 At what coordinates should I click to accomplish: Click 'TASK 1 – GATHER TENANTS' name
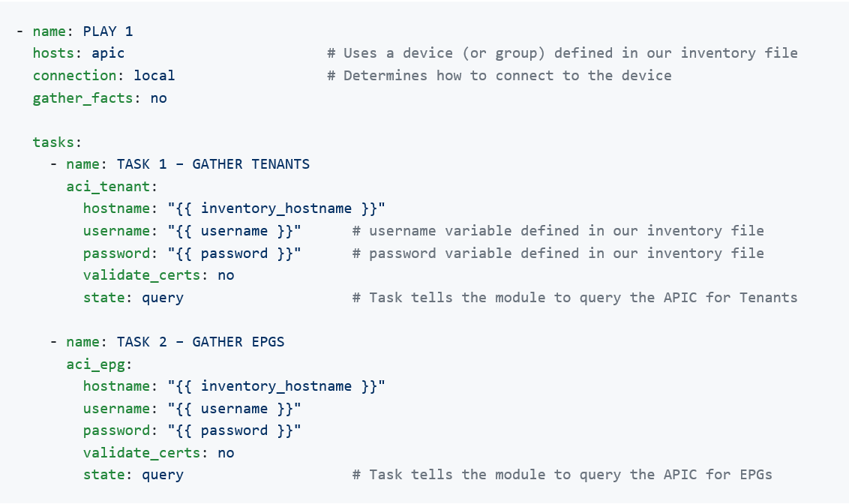coord(213,164)
